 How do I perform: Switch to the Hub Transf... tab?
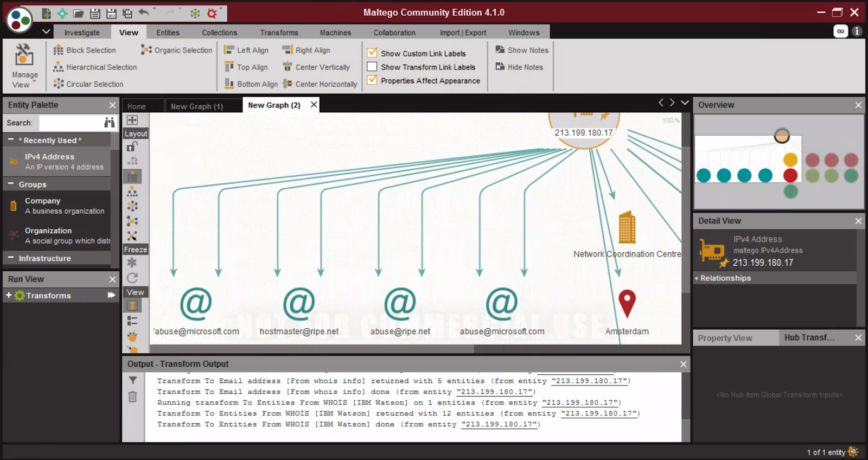pos(809,337)
